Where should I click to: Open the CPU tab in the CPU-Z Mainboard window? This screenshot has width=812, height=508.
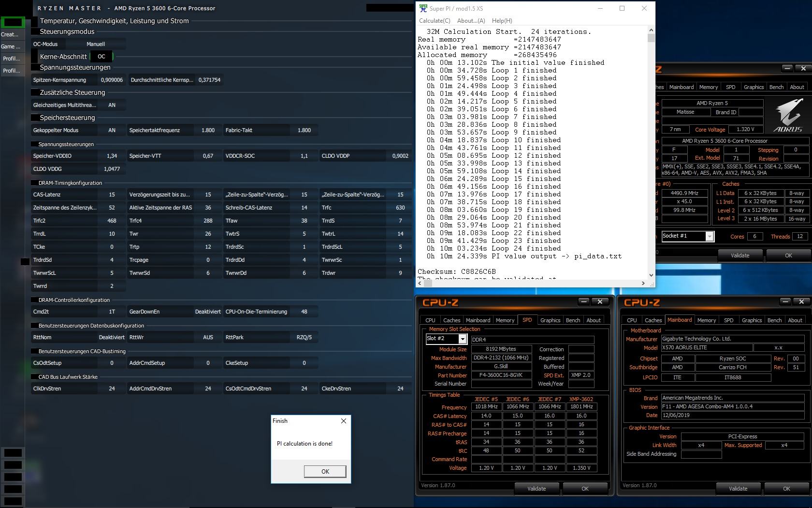[x=632, y=320]
